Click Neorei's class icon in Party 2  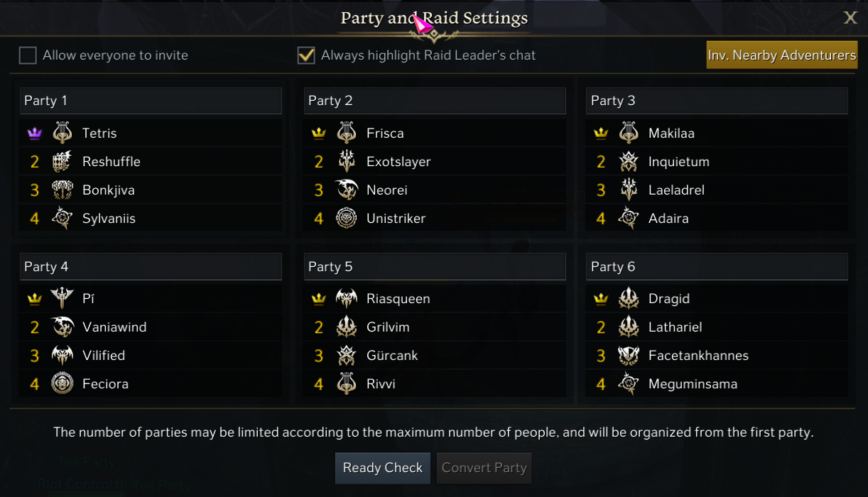click(347, 190)
